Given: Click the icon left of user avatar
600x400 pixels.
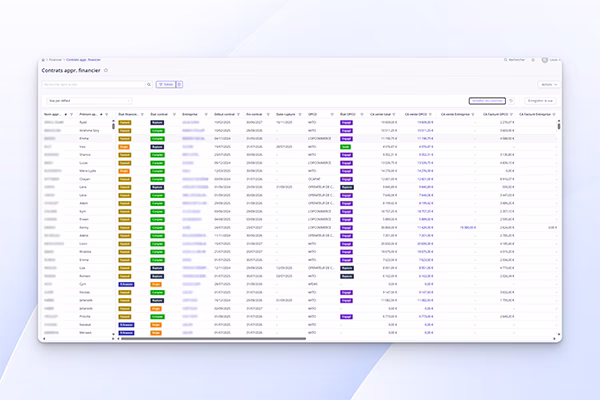Looking at the screenshot, I should (x=533, y=60).
